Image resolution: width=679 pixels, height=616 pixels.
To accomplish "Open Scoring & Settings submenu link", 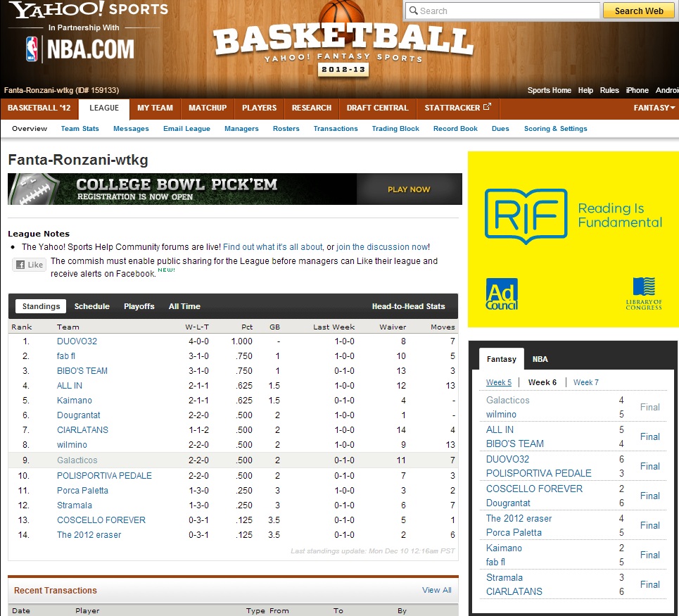I will pyautogui.click(x=555, y=129).
